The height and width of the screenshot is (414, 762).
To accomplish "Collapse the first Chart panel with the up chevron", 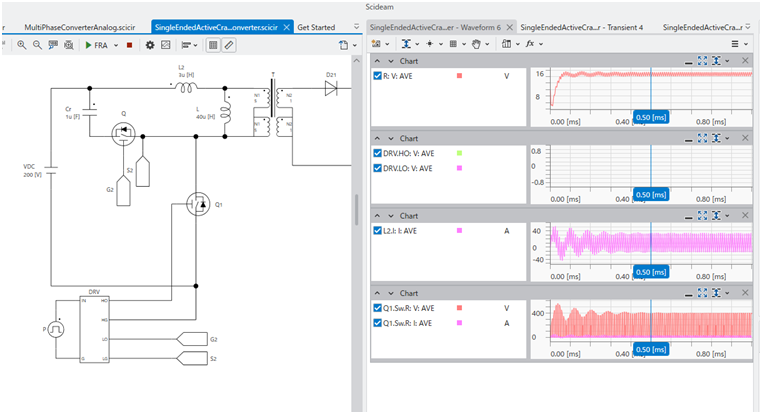I will click(x=377, y=60).
